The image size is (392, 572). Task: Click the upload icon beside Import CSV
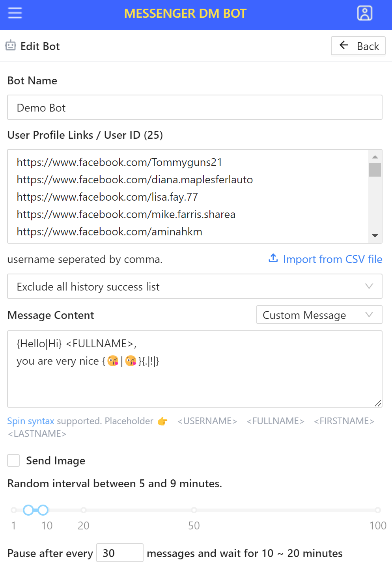click(x=273, y=258)
